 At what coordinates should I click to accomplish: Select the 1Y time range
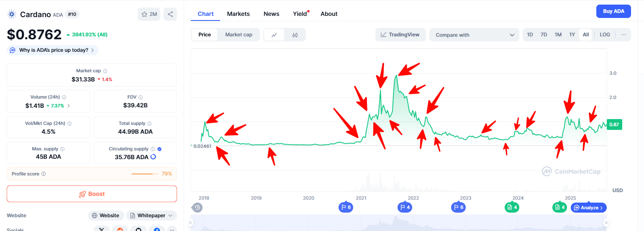click(x=572, y=35)
